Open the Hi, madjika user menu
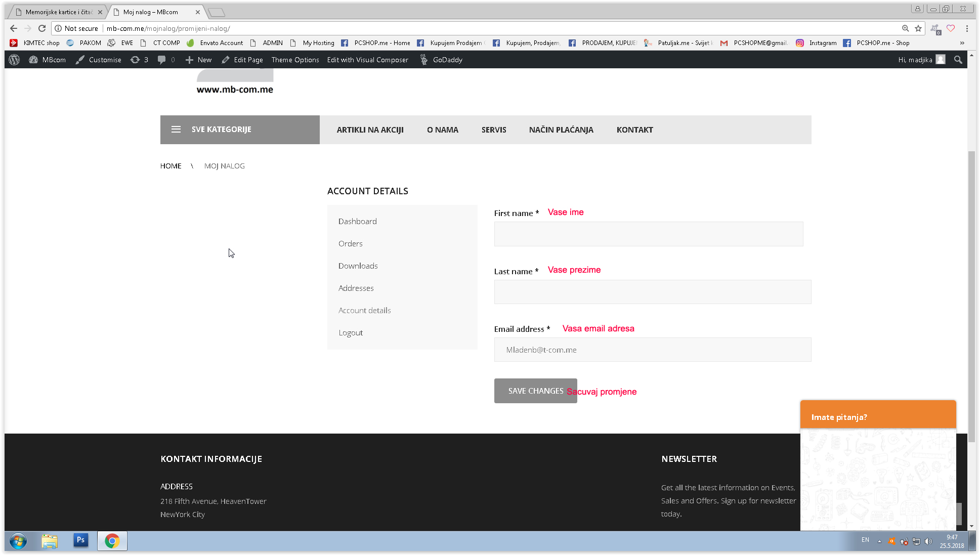This screenshot has height=555, width=980. (x=921, y=60)
